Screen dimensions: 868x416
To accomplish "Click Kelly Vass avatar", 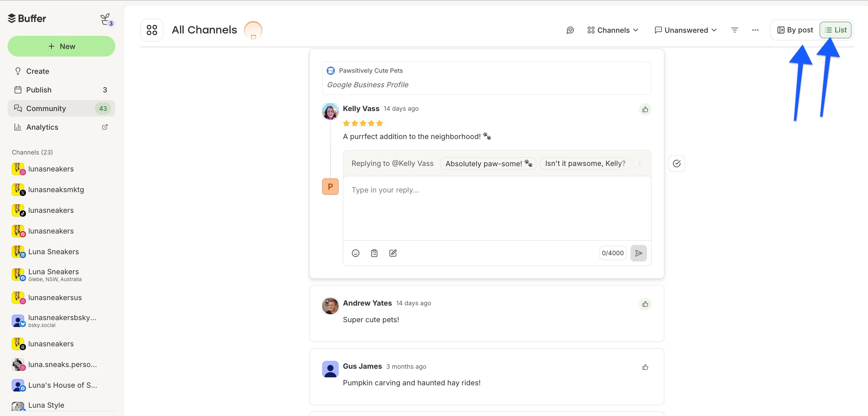I will click(330, 111).
